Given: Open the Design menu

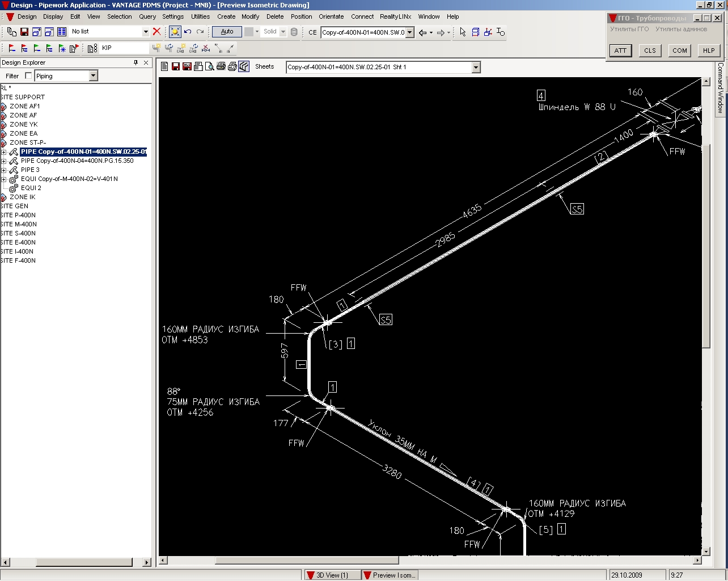Looking at the screenshot, I should point(27,16).
